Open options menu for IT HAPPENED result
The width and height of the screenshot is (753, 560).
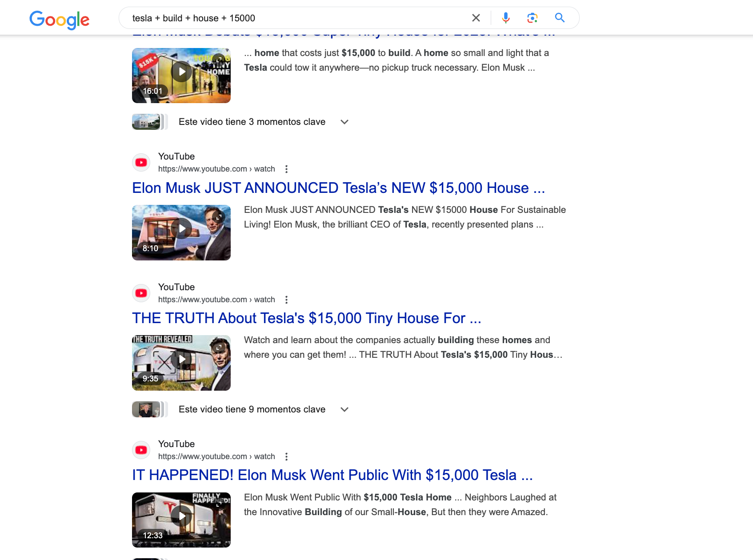tap(286, 456)
